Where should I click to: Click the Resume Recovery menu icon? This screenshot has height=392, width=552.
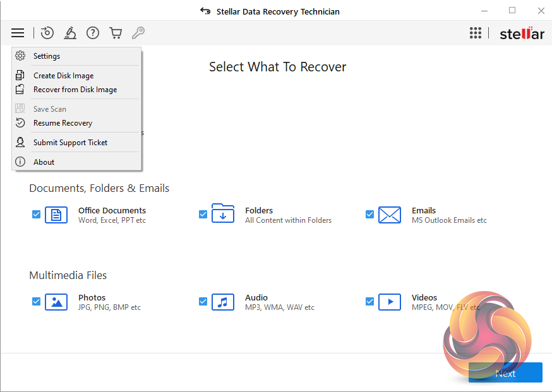[x=20, y=123]
